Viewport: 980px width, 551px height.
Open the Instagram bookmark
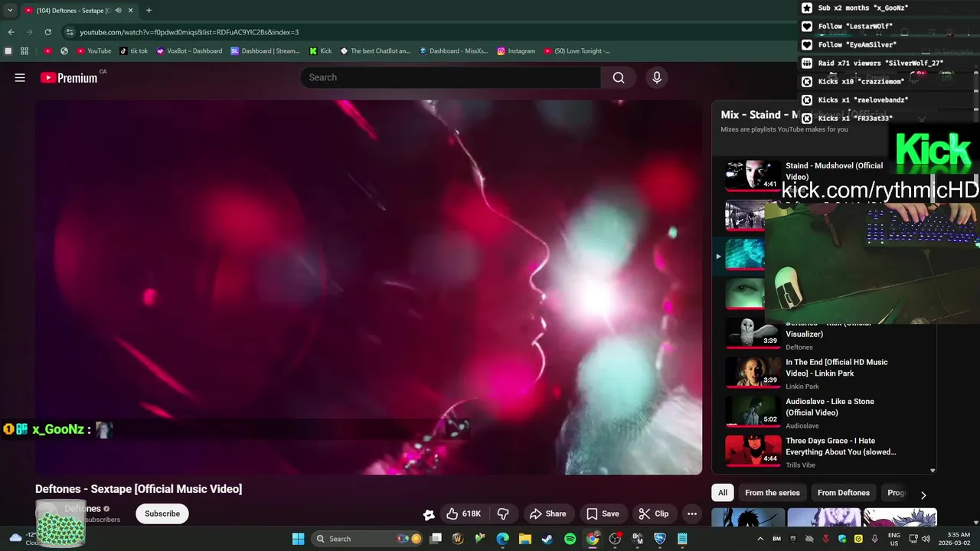pyautogui.click(x=516, y=51)
